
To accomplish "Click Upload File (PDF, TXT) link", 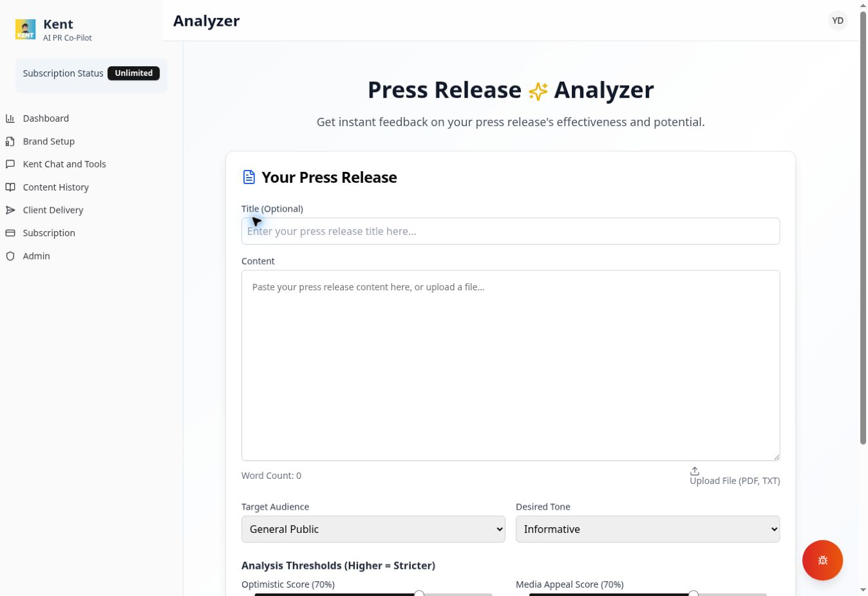I will [735, 481].
